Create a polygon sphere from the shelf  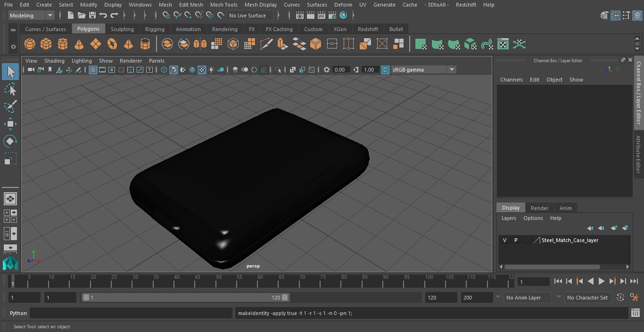[30, 44]
